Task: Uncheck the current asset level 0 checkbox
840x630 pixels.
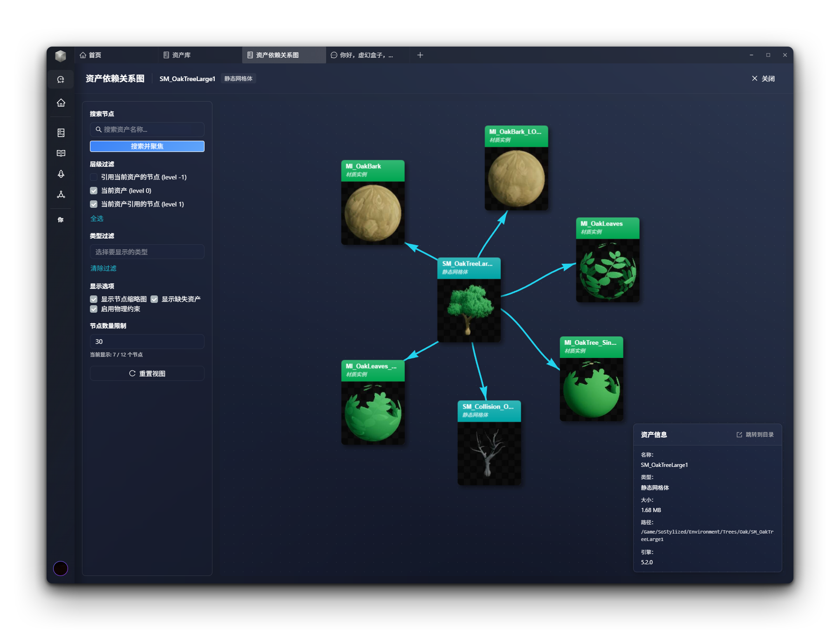Action: [94, 191]
